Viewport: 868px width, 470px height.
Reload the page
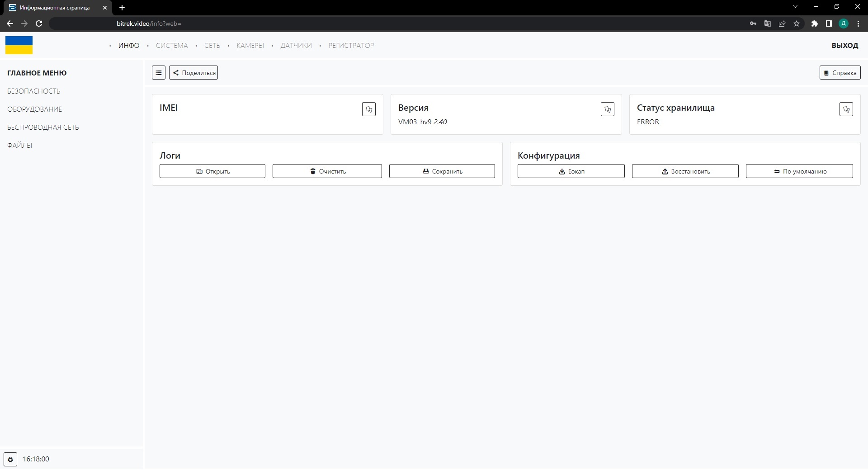point(39,23)
